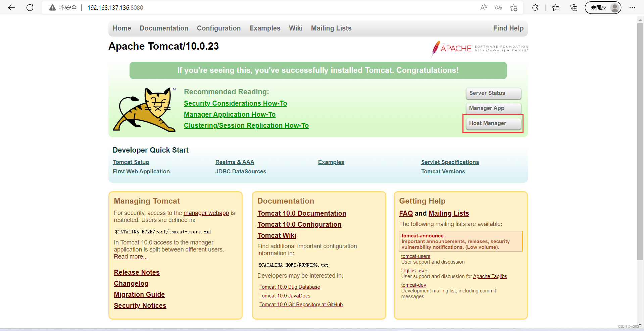644x331 pixels.
Task: Open the Examples nav item
Action: [x=265, y=28]
